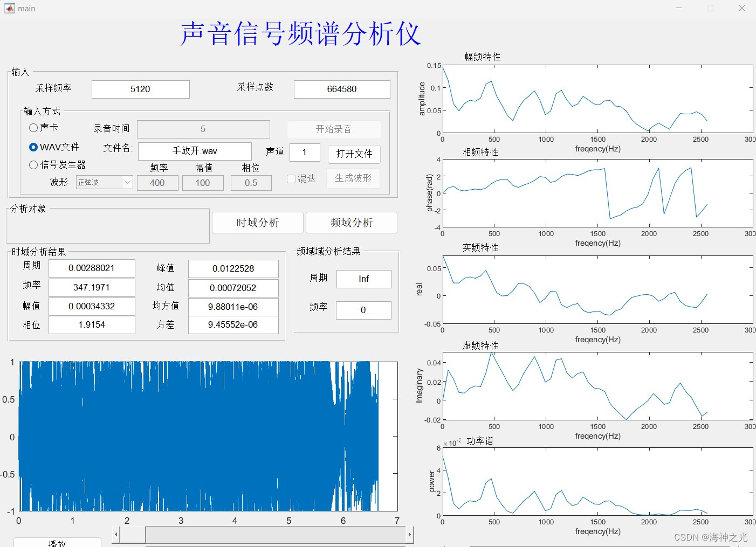Viewport: 756px width, 547px height.
Task: Click the 时域分析结果 panel label
Action: [39, 252]
